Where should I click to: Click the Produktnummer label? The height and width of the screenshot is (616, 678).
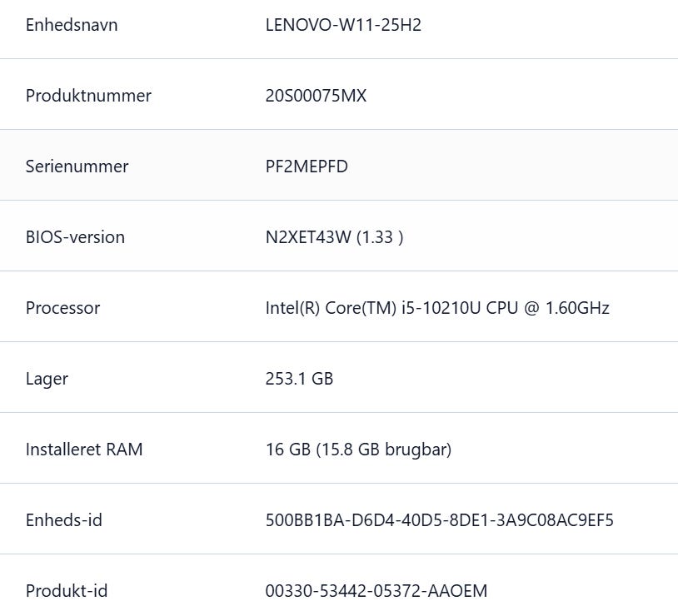click(x=88, y=96)
